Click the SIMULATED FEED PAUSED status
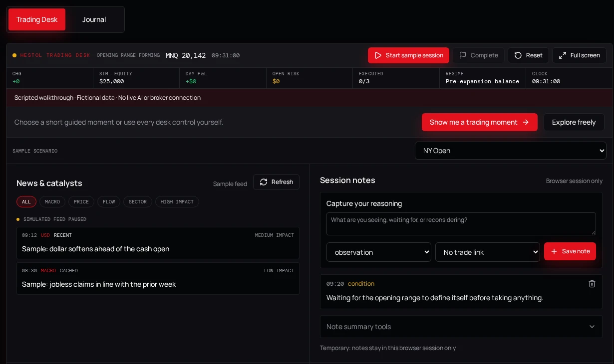614x364 pixels. coord(55,219)
